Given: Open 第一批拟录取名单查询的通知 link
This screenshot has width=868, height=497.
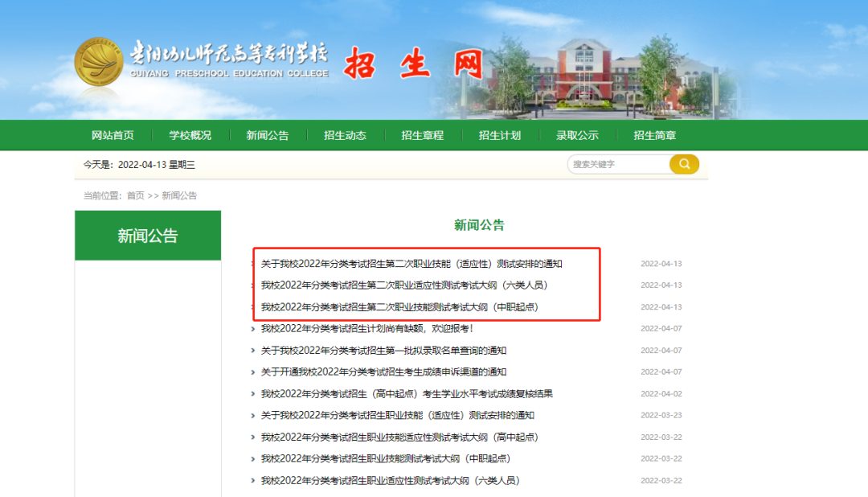Looking at the screenshot, I should pyautogui.click(x=383, y=350).
